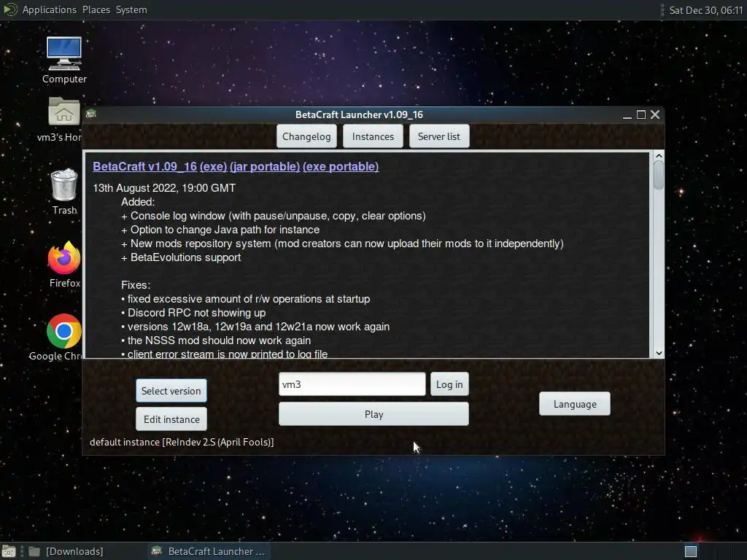Click the 'fixed excessive amount of r/w operations' line
This screenshot has height=560, width=747.
tap(245, 299)
